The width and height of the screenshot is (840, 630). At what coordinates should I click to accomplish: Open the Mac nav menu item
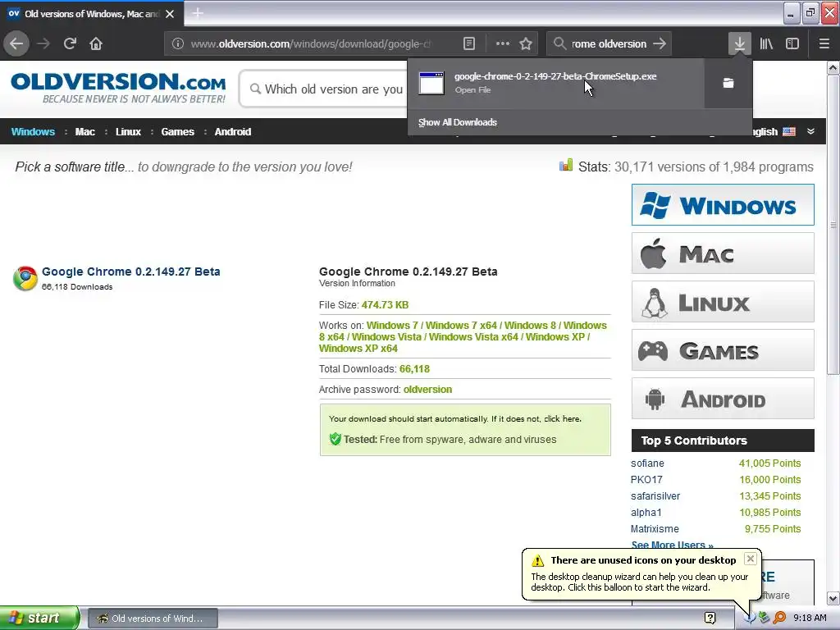(84, 132)
